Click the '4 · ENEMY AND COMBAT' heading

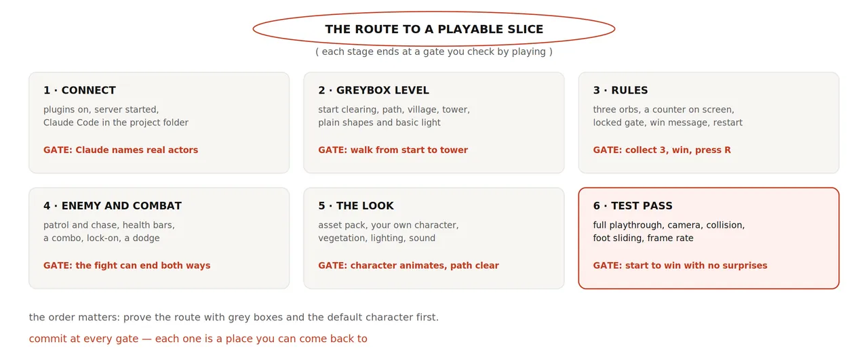[x=113, y=206]
